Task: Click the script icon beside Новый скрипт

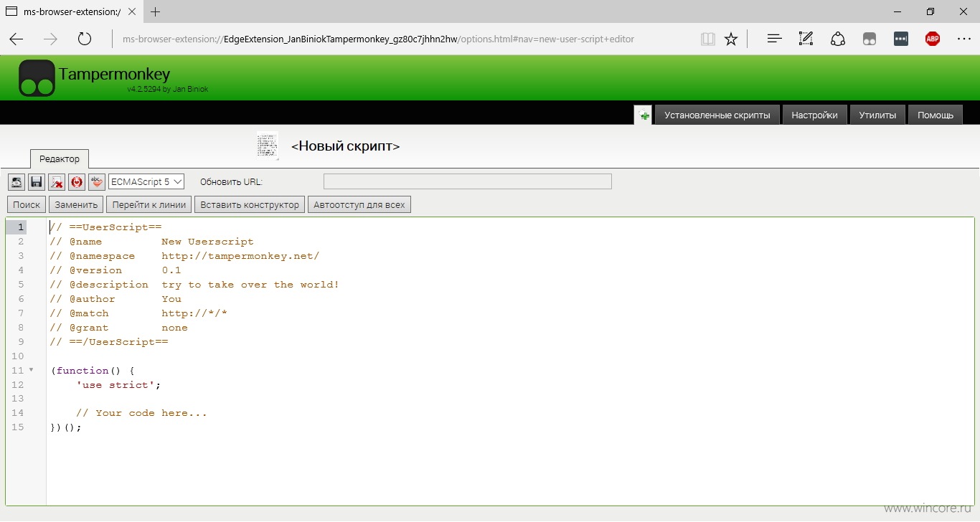Action: point(268,145)
